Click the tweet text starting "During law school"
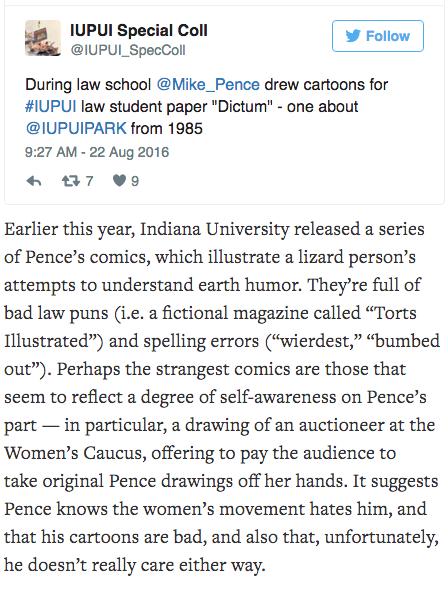The image size is (448, 592). (x=206, y=106)
